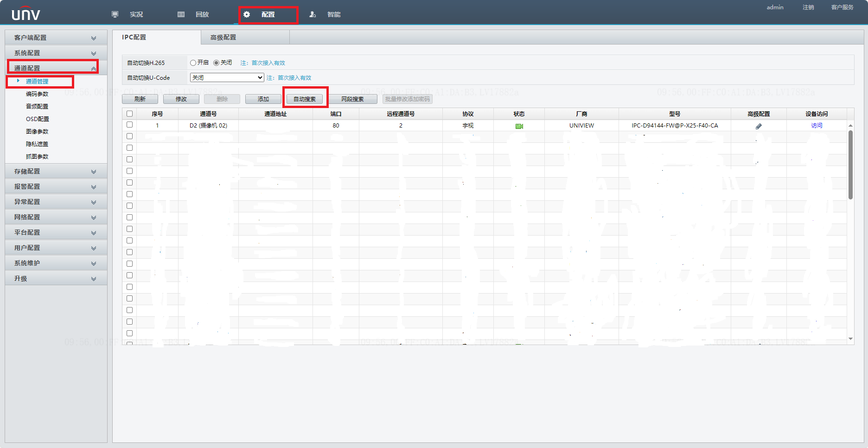Open the playback film icon
Image resolution: width=868 pixels, height=448 pixels.
[x=181, y=14]
